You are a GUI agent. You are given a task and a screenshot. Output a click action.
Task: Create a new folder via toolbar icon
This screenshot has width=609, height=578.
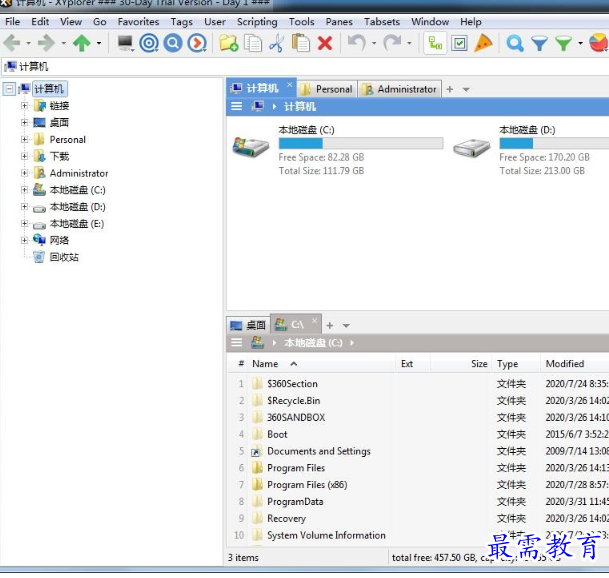228,43
